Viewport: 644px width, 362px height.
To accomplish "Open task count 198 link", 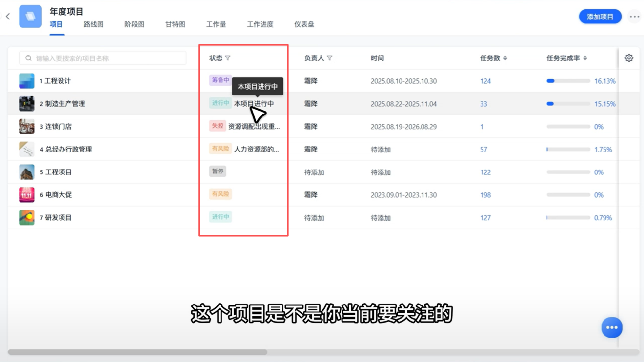I will (x=485, y=195).
